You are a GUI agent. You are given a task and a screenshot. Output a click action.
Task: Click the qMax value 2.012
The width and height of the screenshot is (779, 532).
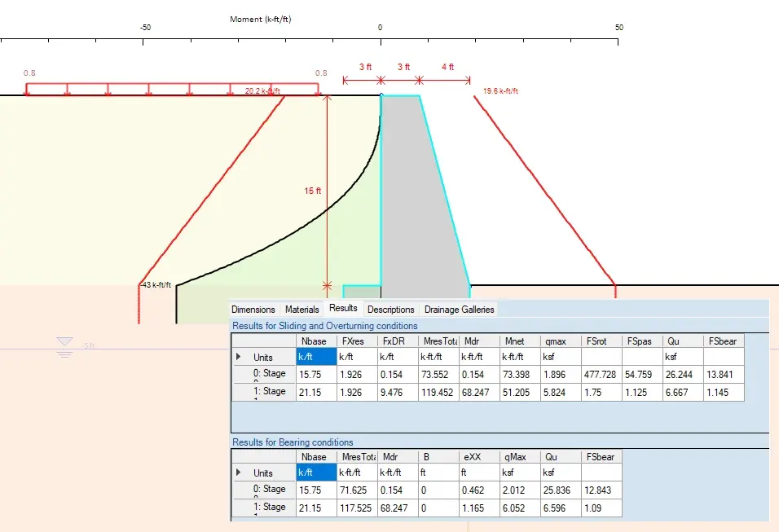520,490
